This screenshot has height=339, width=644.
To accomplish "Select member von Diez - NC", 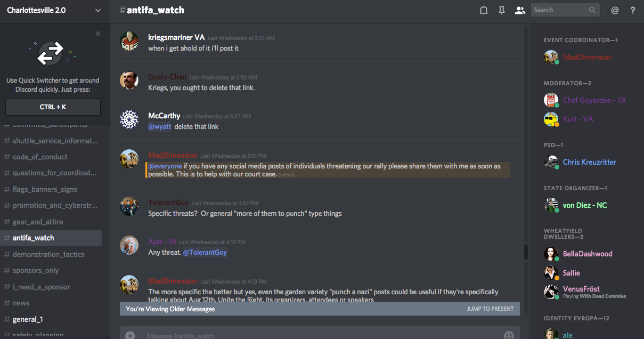I will pyautogui.click(x=585, y=205).
